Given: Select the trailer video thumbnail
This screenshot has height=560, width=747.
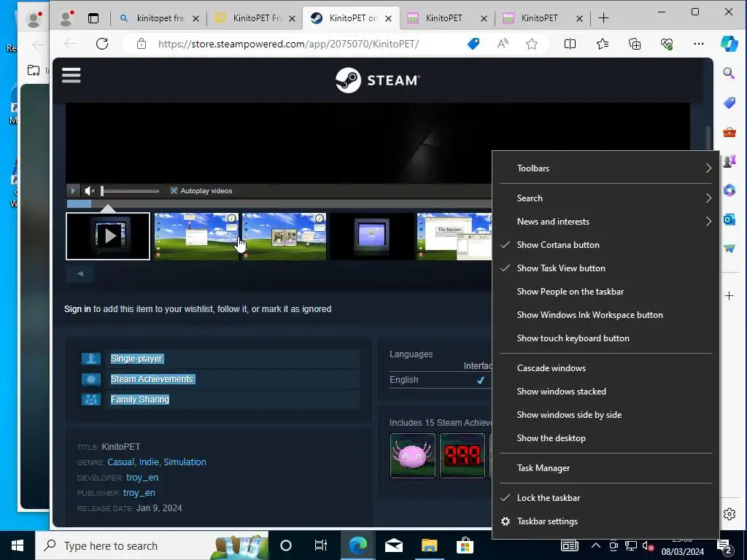Looking at the screenshot, I should pos(108,236).
